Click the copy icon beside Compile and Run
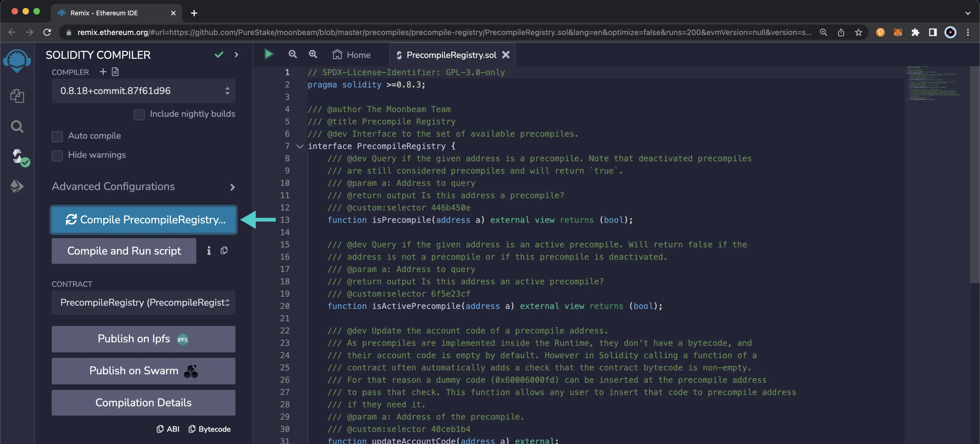This screenshot has width=980, height=444. [224, 250]
